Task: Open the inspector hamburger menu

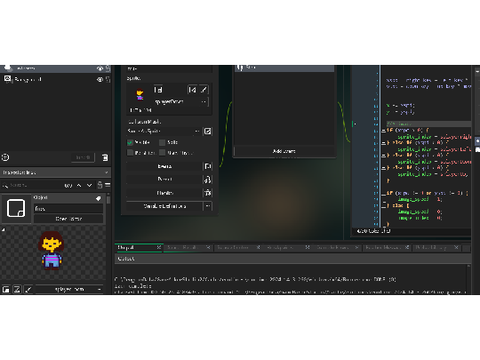Action: (107, 185)
